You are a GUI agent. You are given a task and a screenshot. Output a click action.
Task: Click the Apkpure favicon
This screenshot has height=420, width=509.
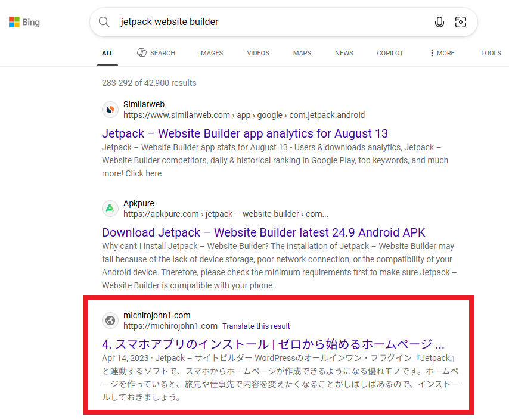(110, 209)
